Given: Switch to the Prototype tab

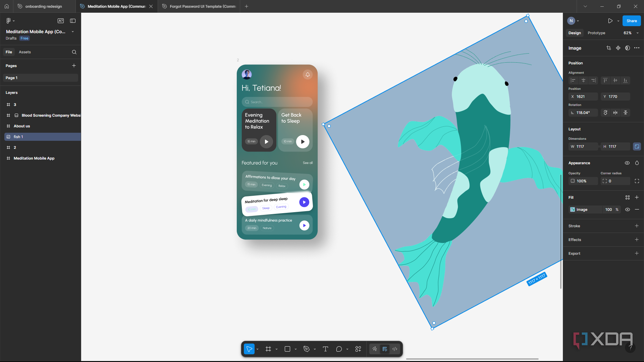Looking at the screenshot, I should pyautogui.click(x=596, y=33).
